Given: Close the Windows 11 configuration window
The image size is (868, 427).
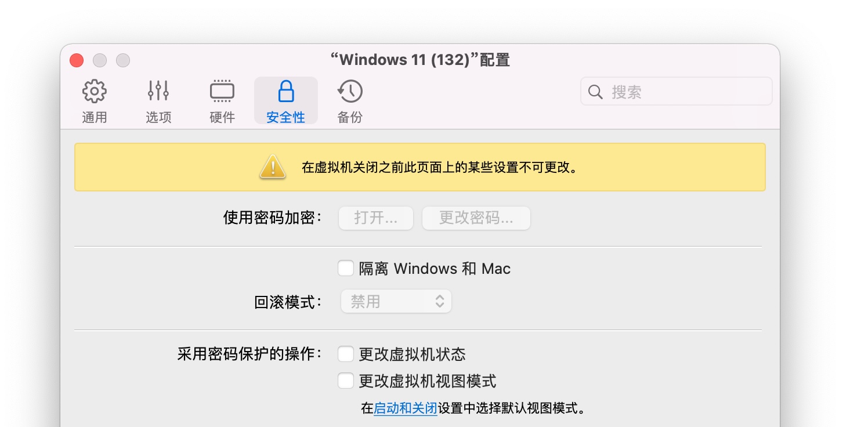Looking at the screenshot, I should tap(77, 60).
